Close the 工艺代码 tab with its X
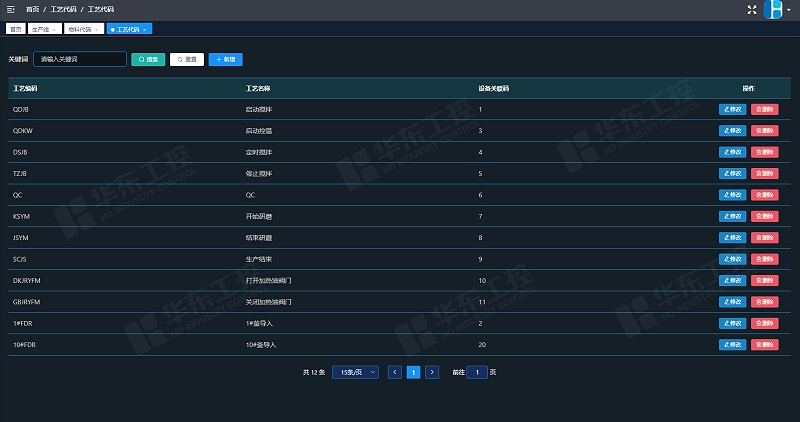 145,30
